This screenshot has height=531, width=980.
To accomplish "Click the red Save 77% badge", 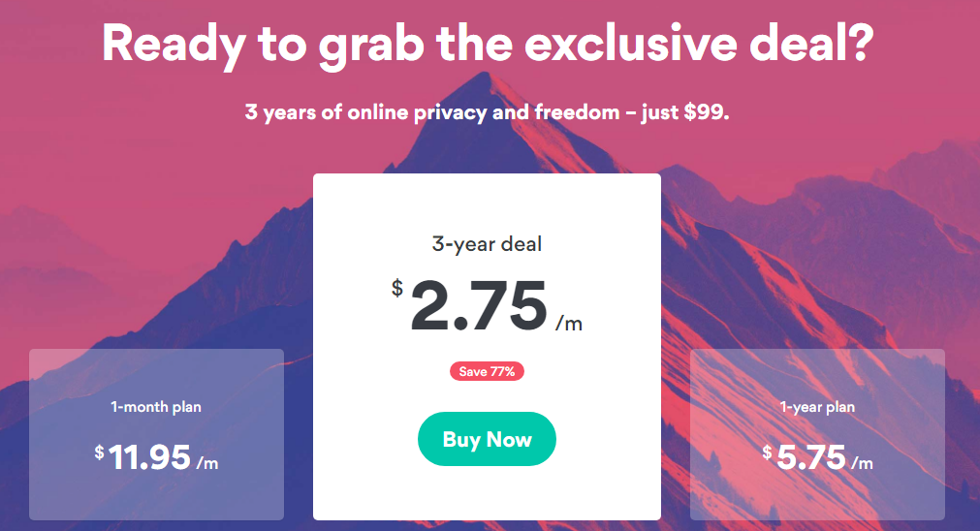I will (487, 372).
